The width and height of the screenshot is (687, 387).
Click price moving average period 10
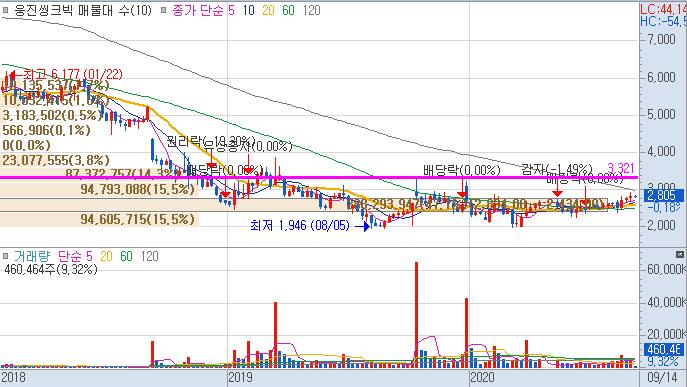point(249,10)
